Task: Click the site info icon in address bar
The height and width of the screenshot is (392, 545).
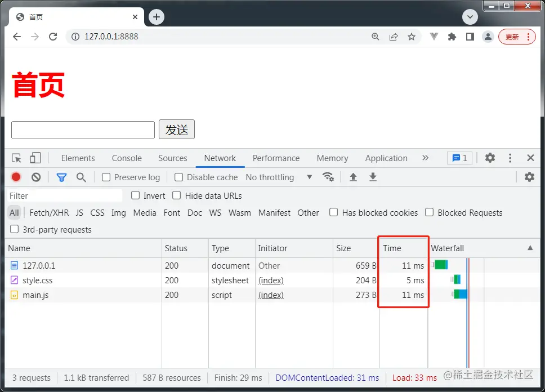Action: 75,37
